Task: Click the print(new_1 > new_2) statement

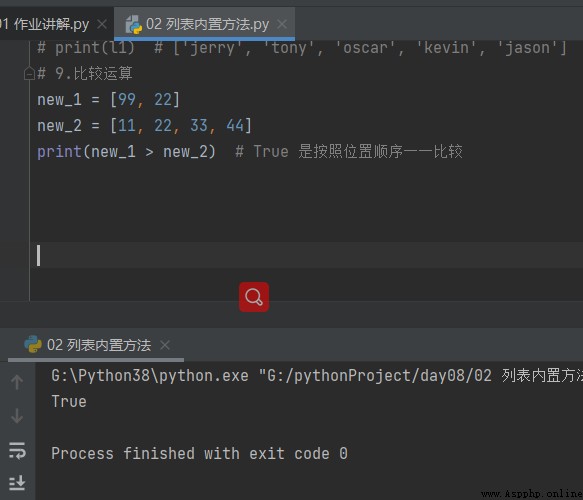Action: click(126, 152)
